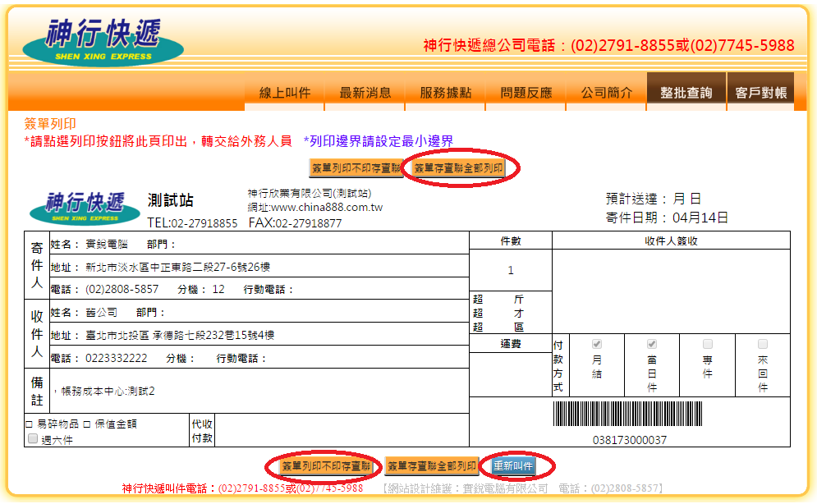Toggle the 當日件 checkbox
Screen dimensions: 817x504
(652, 344)
